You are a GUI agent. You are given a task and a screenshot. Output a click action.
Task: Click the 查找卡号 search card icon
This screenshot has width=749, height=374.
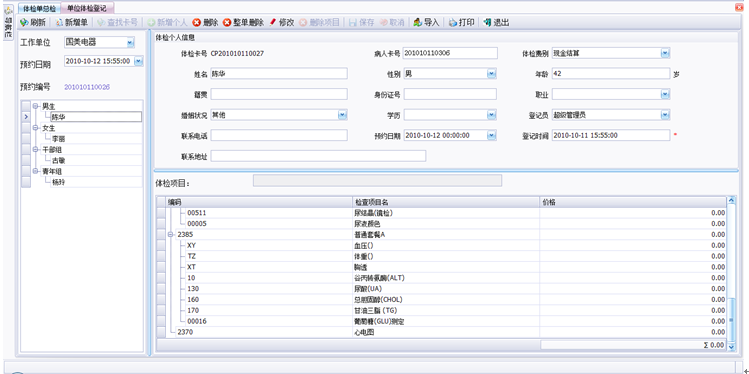[x=101, y=22]
